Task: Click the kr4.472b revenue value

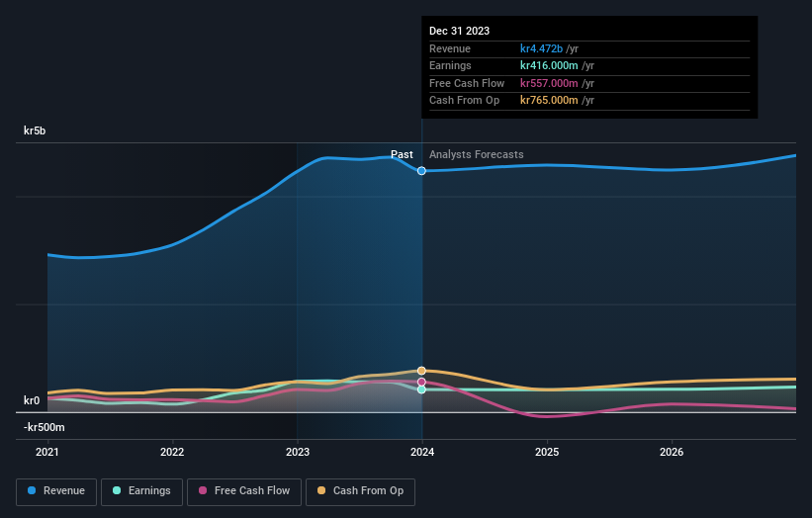Action: click(x=541, y=48)
